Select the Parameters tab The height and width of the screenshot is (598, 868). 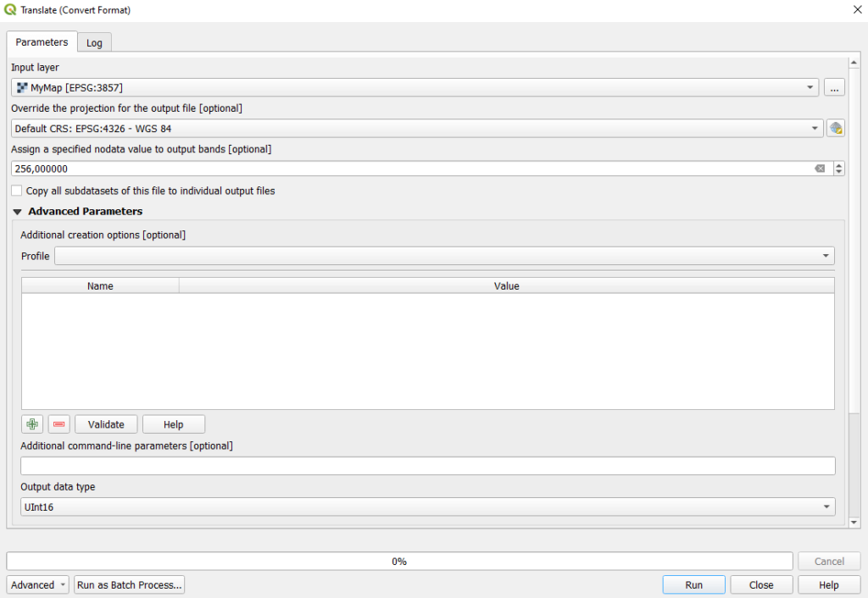pos(42,42)
